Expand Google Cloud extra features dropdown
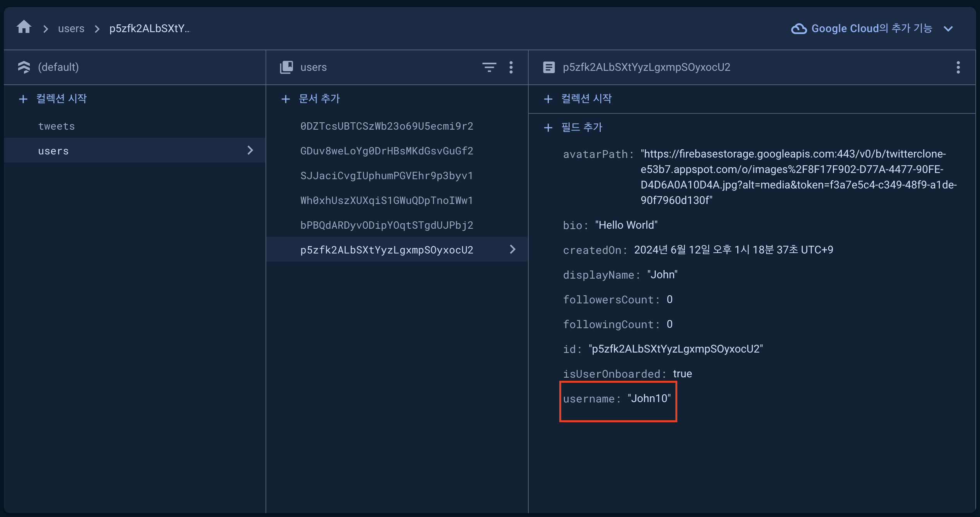Screen dimensions: 980x517 click(x=948, y=29)
